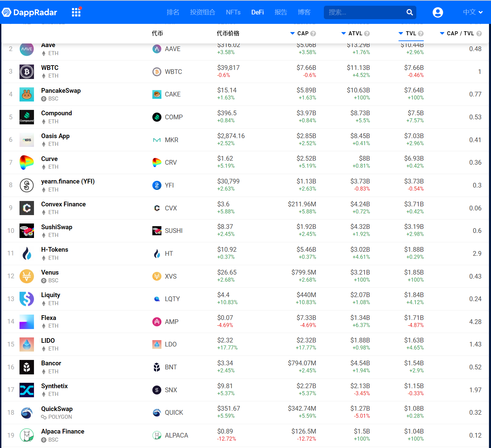Click the WBTC dapp logo
The width and height of the screenshot is (491, 448).
point(27,72)
